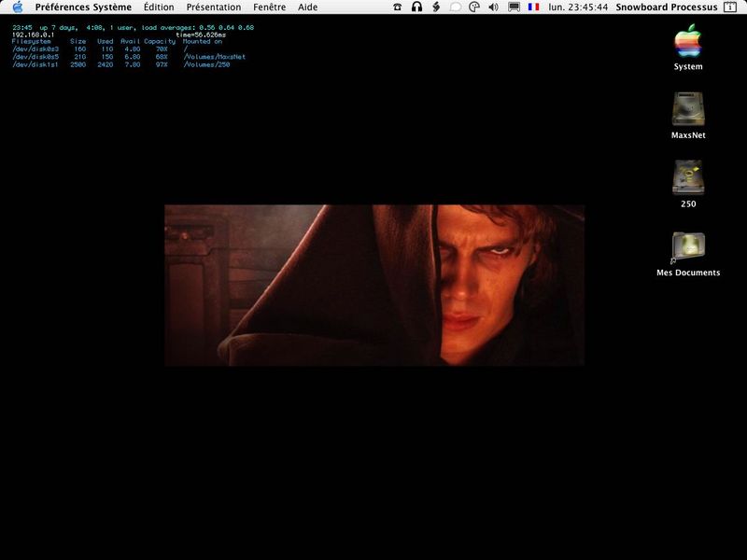Open the French flag input menu
This screenshot has width=747, height=560.
tap(533, 7)
